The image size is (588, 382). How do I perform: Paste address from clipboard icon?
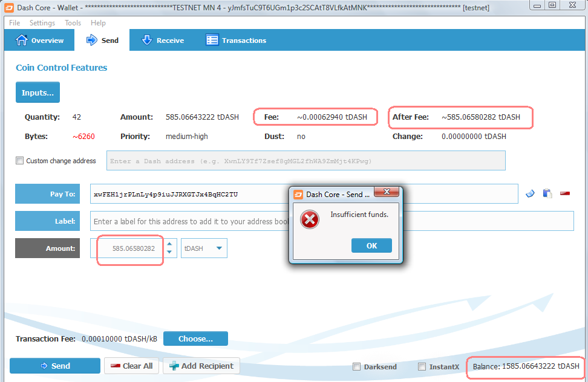[x=547, y=193]
